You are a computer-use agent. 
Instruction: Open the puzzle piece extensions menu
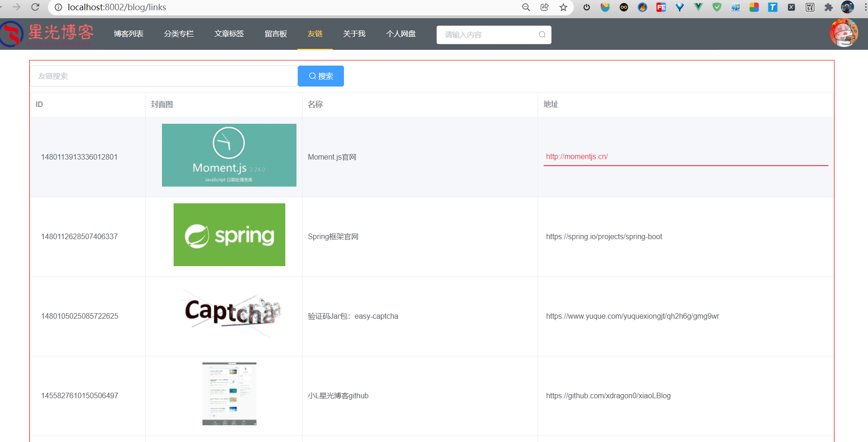pos(828,7)
